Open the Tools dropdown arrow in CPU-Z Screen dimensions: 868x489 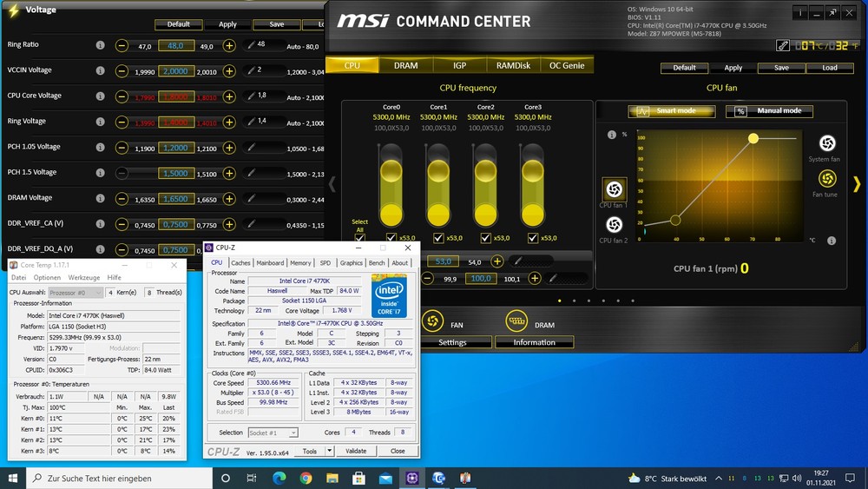point(329,451)
